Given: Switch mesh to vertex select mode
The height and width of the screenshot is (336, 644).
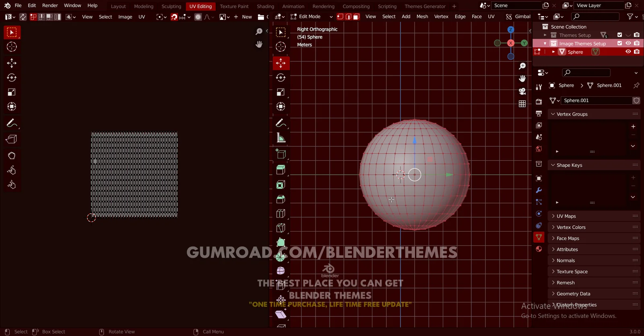Looking at the screenshot, I should point(341,17).
